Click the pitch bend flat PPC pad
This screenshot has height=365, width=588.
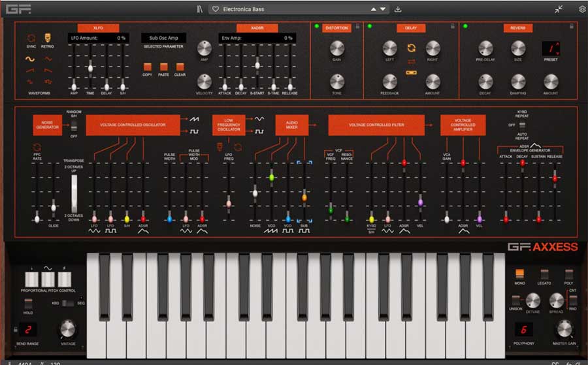[x=31, y=279]
